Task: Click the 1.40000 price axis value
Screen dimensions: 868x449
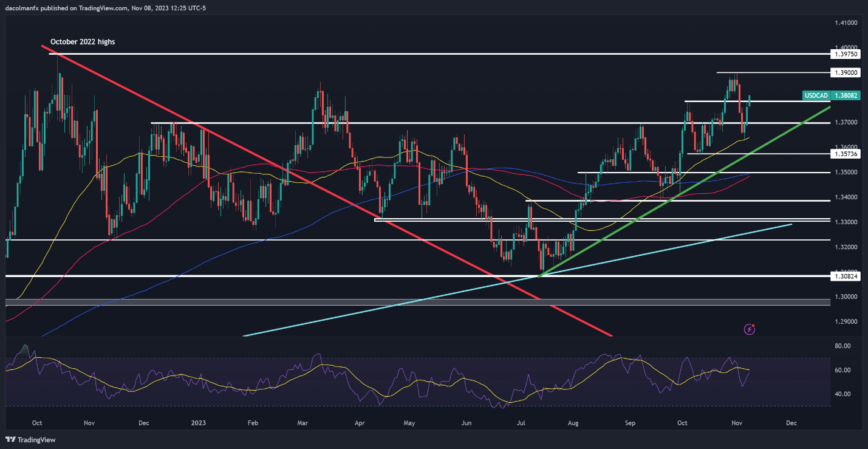Action: click(846, 47)
